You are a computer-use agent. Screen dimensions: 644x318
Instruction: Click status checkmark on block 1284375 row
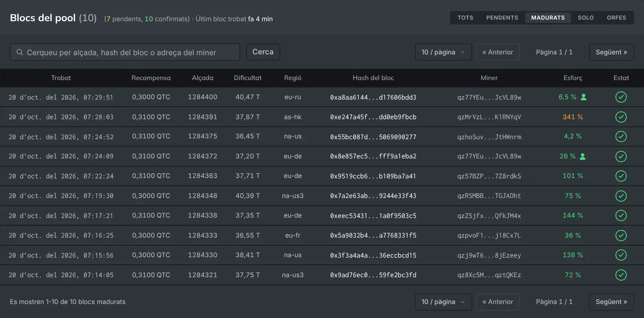pyautogui.click(x=621, y=137)
